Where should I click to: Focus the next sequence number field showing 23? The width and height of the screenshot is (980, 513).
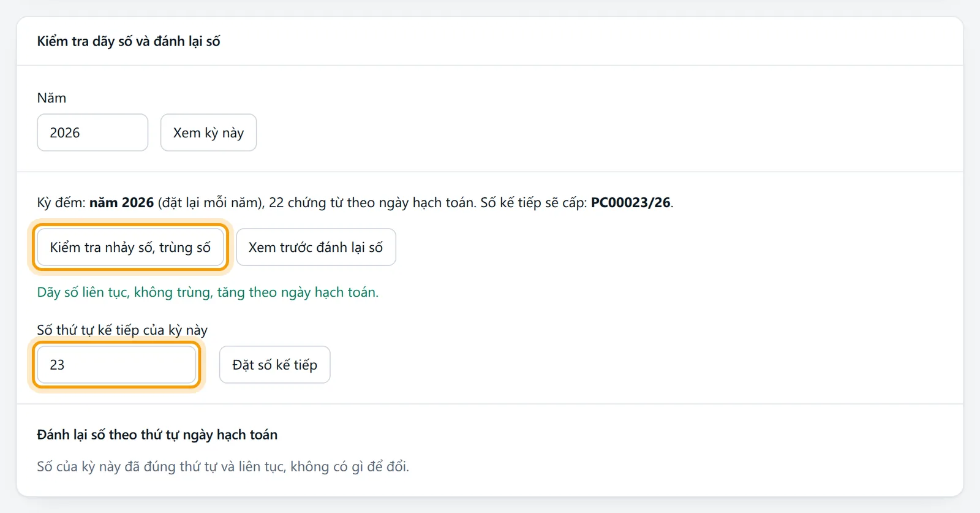(116, 365)
